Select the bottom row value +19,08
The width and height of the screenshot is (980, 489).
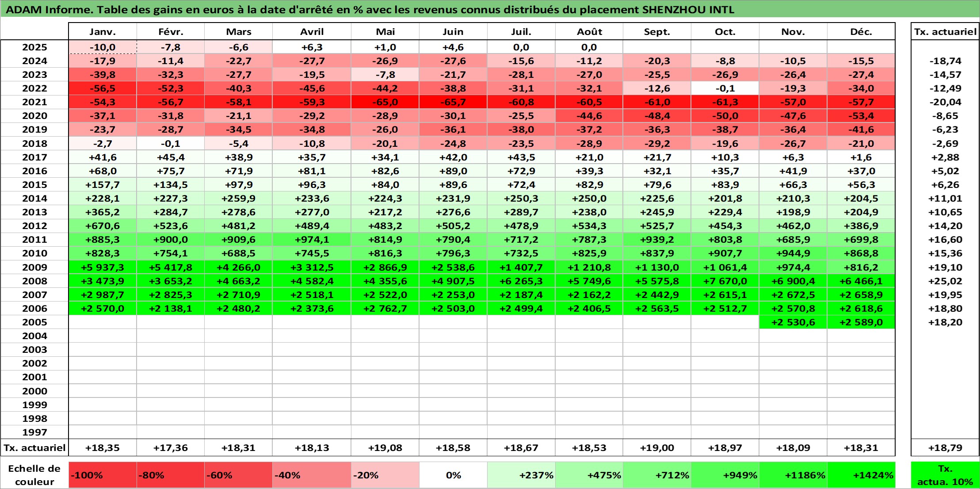point(385,448)
